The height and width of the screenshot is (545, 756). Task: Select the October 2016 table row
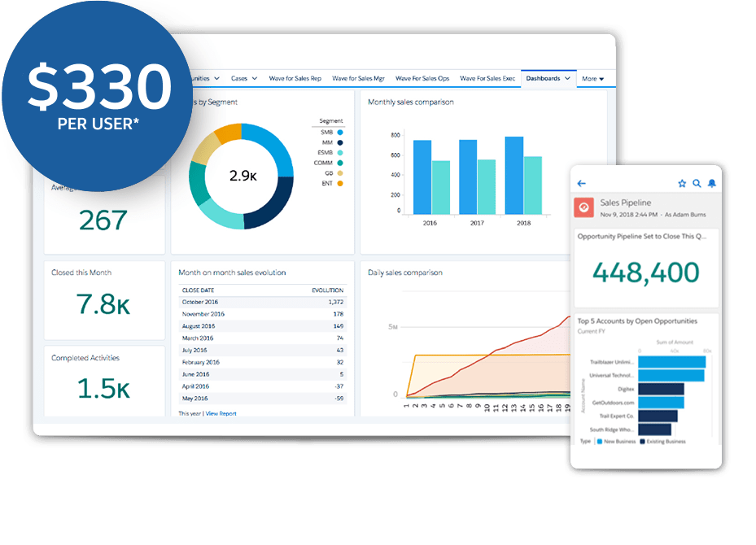261,302
